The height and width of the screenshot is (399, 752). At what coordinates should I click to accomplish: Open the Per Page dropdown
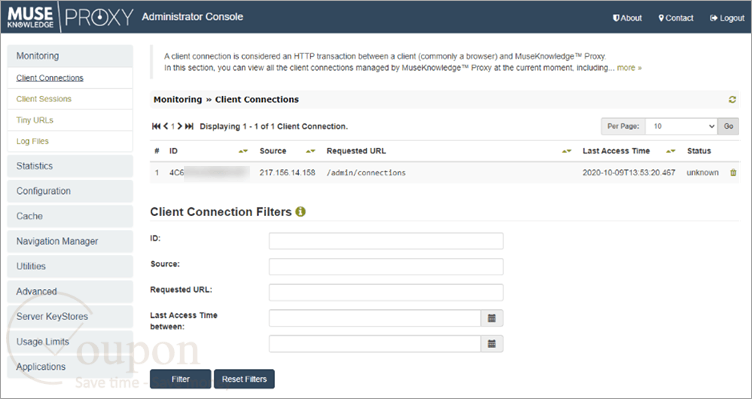pyautogui.click(x=681, y=127)
